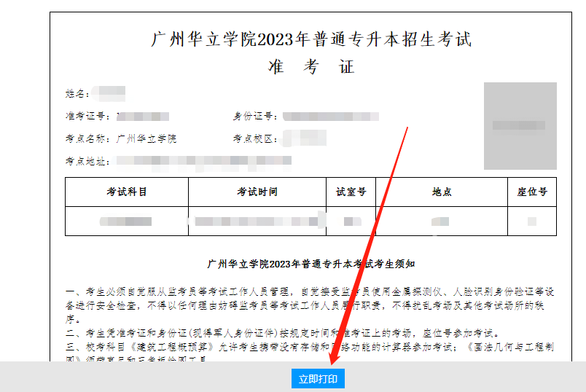Click the 考试科目 table header
The image size is (586, 392).
(127, 192)
